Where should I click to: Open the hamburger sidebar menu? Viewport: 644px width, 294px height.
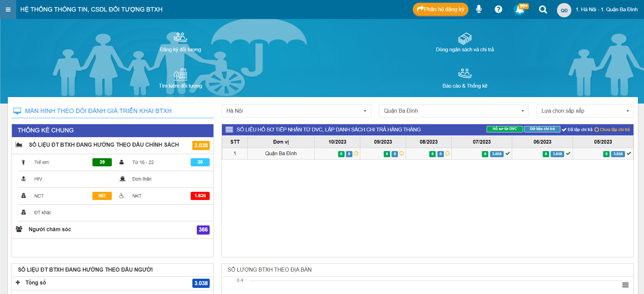(x=8, y=10)
